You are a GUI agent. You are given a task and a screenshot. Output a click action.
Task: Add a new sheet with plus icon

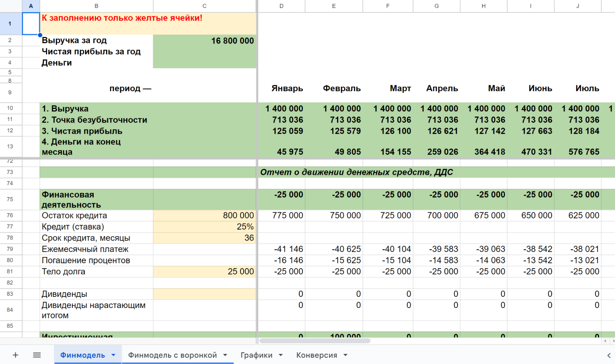click(15, 355)
